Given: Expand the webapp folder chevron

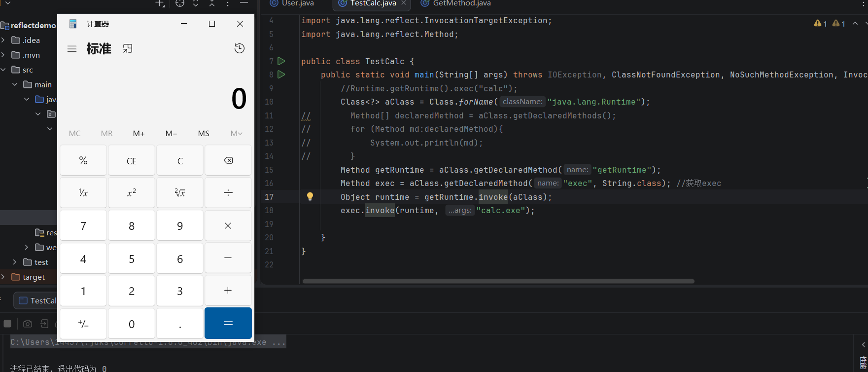Looking at the screenshot, I should (x=27, y=247).
